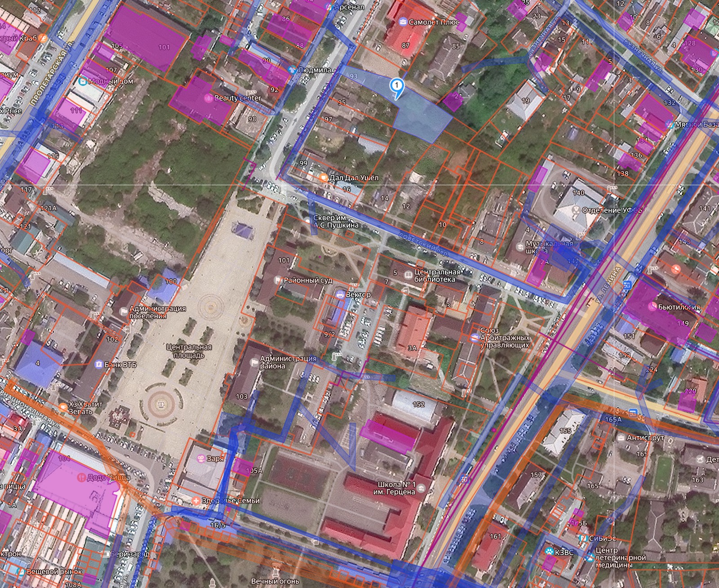Open the Здоровье Семьи medical cross icon
Image resolution: width=719 pixels, height=588 pixels.
coord(195,500)
